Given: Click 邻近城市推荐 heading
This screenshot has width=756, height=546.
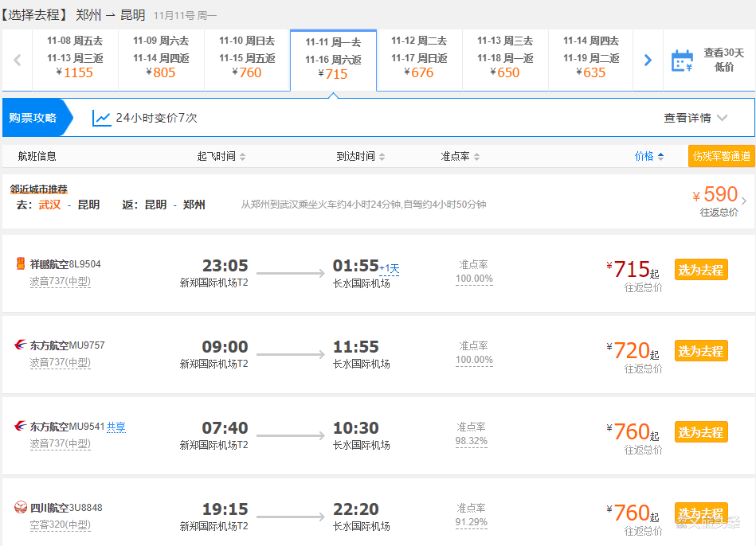Looking at the screenshot, I should click(x=38, y=189).
